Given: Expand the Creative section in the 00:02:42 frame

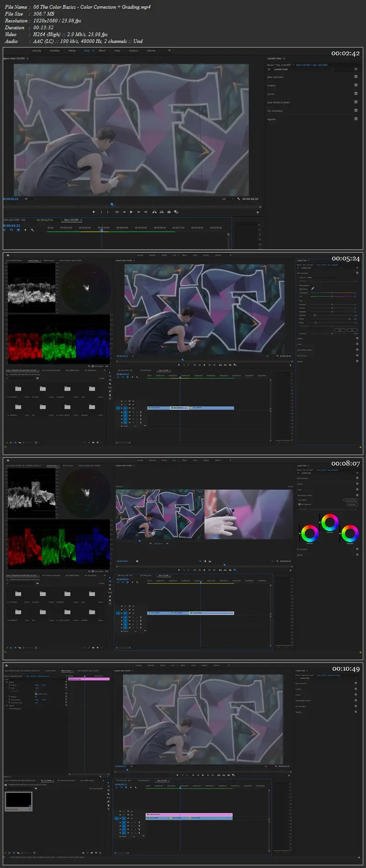Looking at the screenshot, I should [272, 85].
